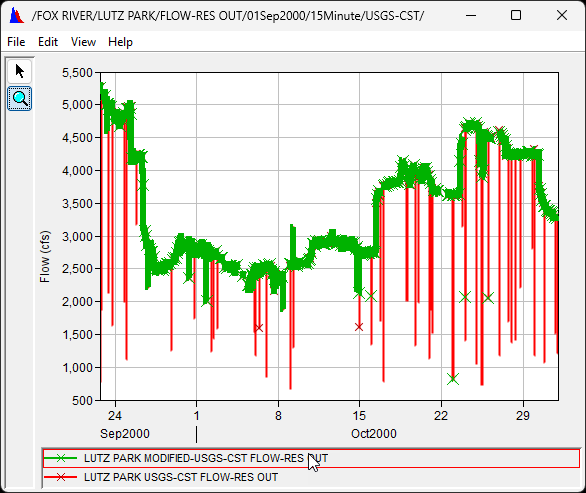Click the 5,500 y-axis tick label

pyautogui.click(x=77, y=73)
